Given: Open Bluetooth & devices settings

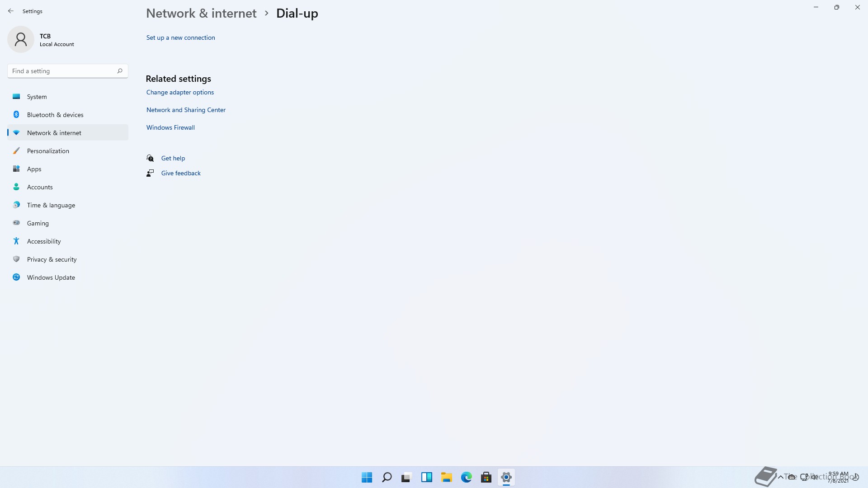Looking at the screenshot, I should [68, 115].
